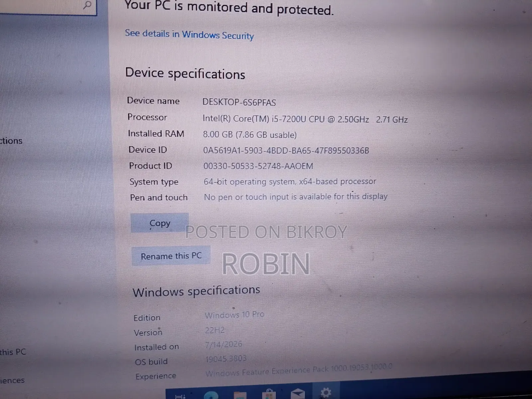Image resolution: width=532 pixels, height=399 pixels.
Task: Click the System type label
Action: (x=154, y=182)
